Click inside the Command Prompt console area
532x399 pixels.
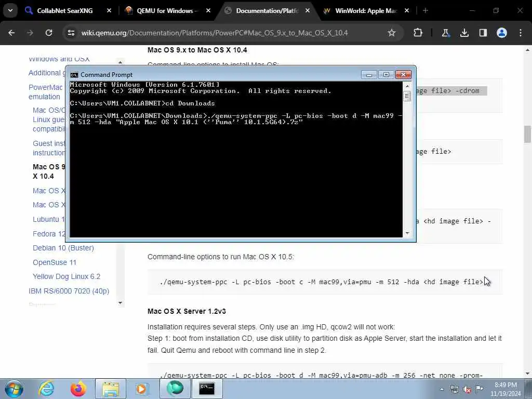click(x=236, y=159)
